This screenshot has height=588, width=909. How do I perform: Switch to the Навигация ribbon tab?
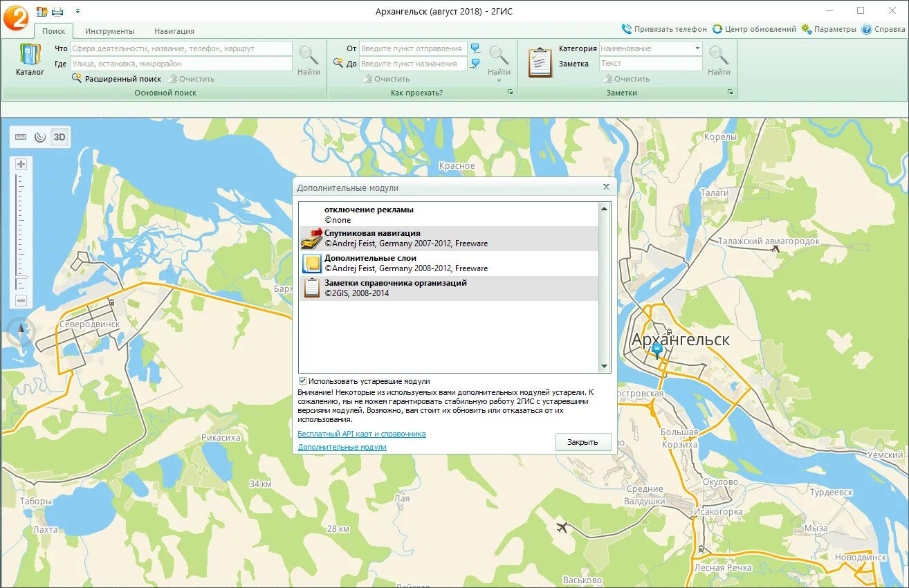(x=174, y=31)
